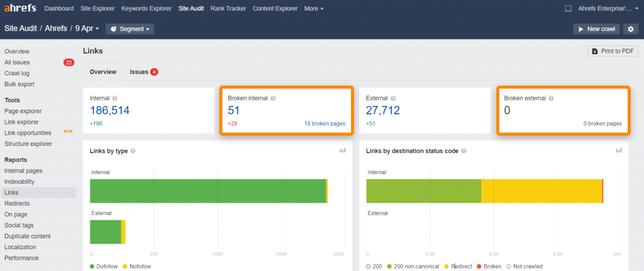This screenshot has height=271, width=644.
Task: Click the monitor icon in top bar
Action: 567,9
